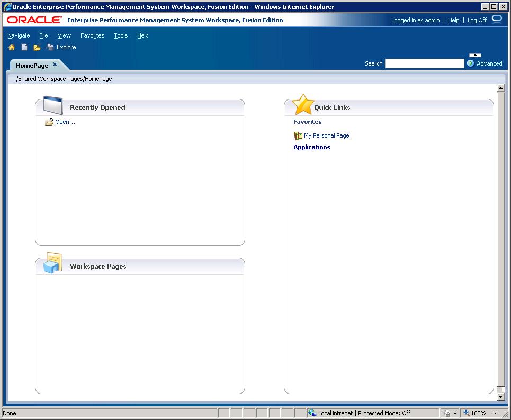Screen dimensions: 511x420
Task: Click the Done status text
Action: point(10,413)
